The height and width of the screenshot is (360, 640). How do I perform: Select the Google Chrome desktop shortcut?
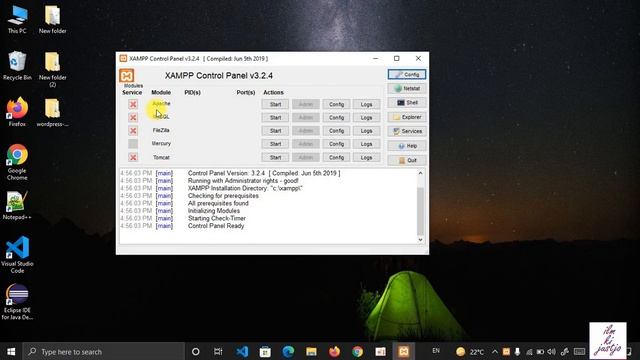17,162
